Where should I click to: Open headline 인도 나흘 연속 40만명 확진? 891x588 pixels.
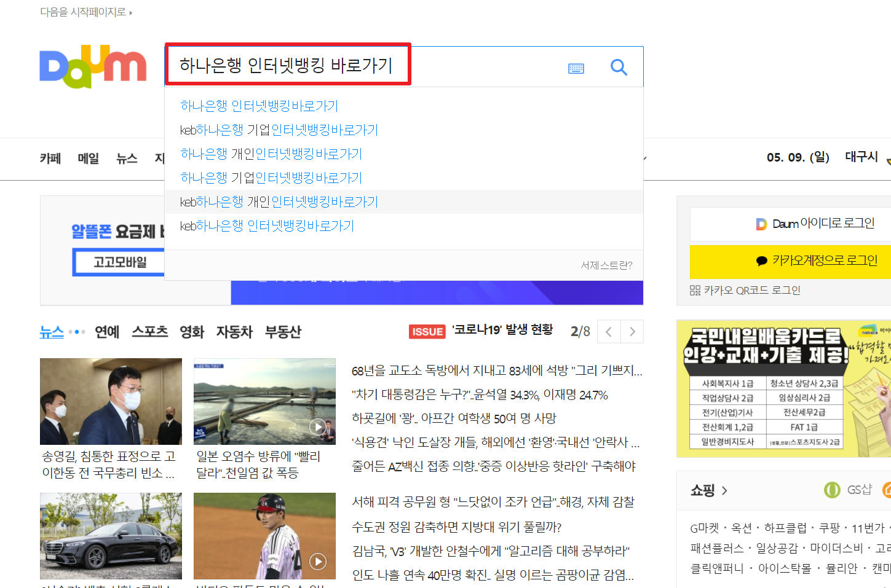(x=493, y=575)
